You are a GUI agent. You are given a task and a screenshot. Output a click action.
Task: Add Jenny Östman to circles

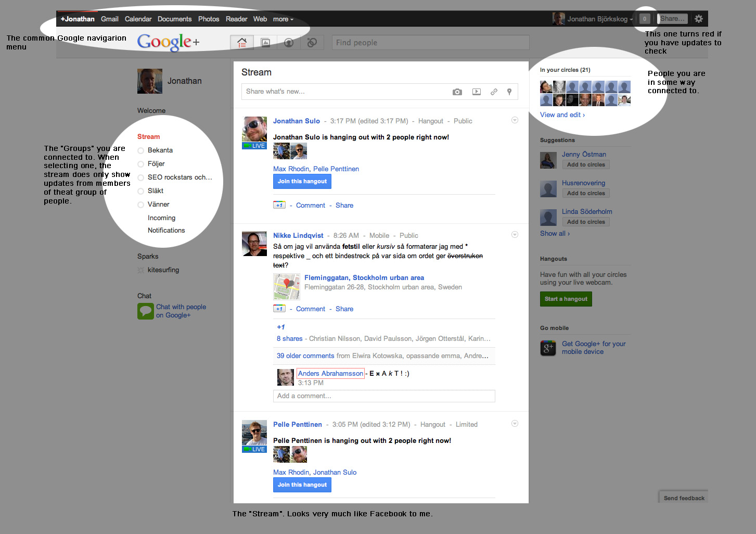point(586,164)
